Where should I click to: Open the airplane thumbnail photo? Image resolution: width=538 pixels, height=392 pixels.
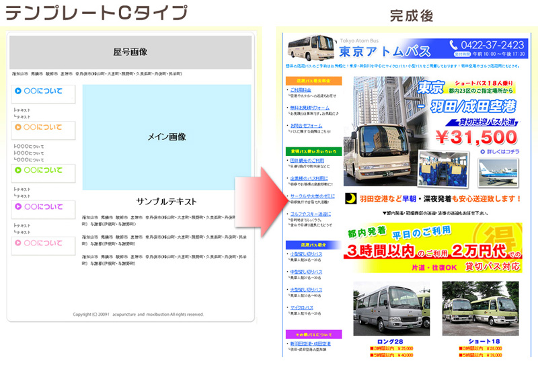tap(498, 173)
